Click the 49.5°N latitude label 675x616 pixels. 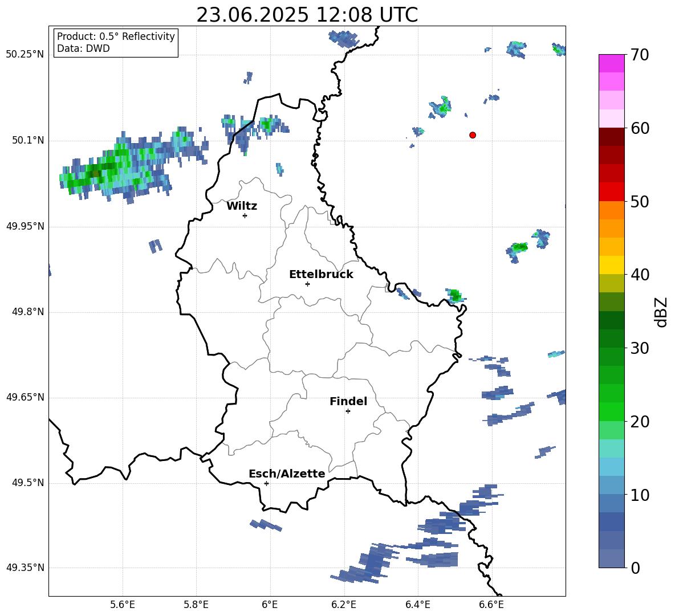coord(28,483)
